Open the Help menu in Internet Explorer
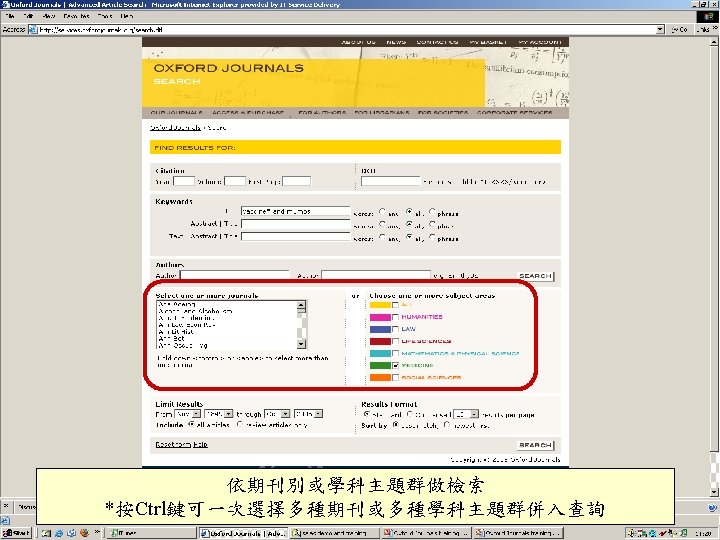This screenshot has width=720, height=540. (127, 16)
